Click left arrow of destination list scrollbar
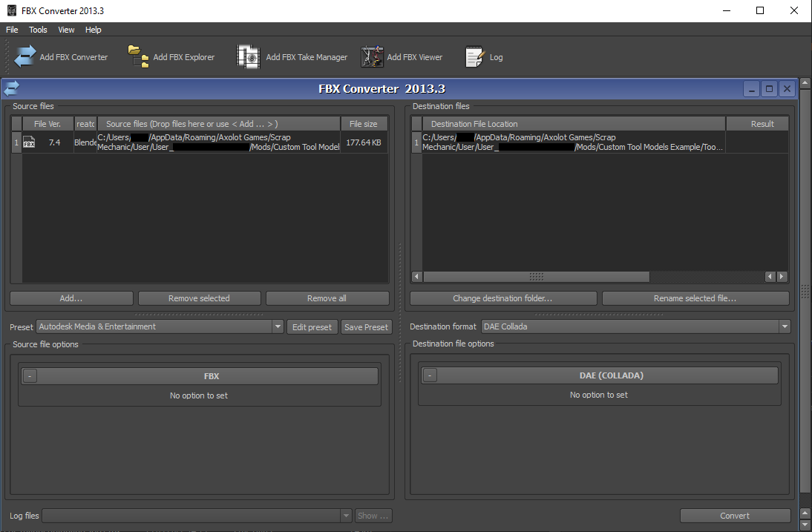Image resolution: width=812 pixels, height=532 pixels. click(417, 277)
